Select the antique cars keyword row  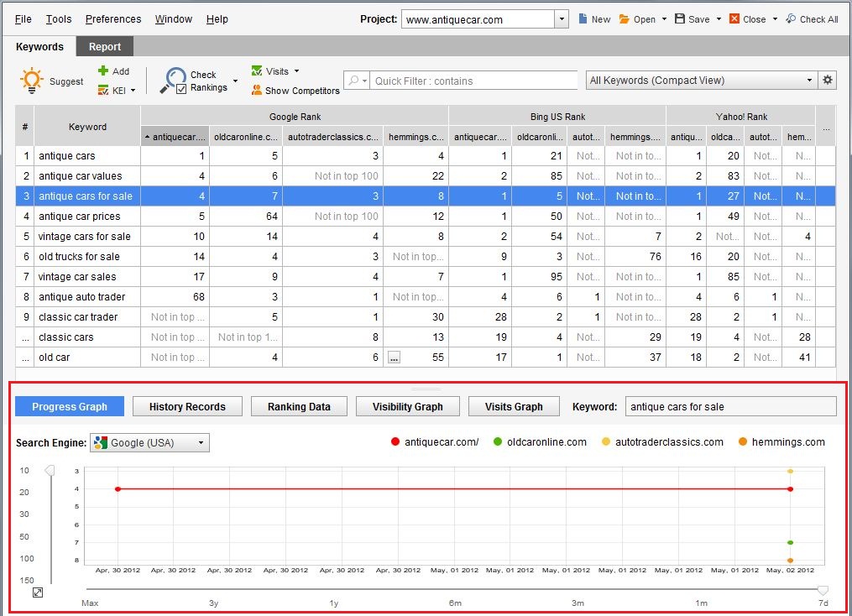tap(426, 156)
